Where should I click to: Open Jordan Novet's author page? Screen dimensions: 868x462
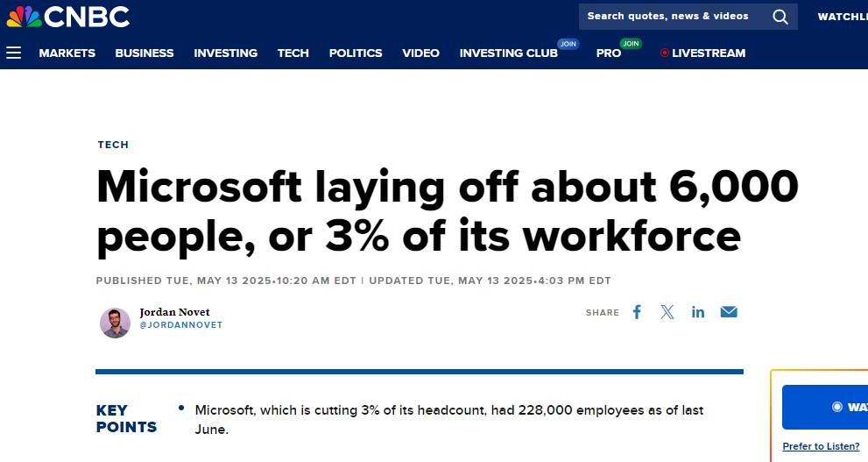(x=174, y=312)
